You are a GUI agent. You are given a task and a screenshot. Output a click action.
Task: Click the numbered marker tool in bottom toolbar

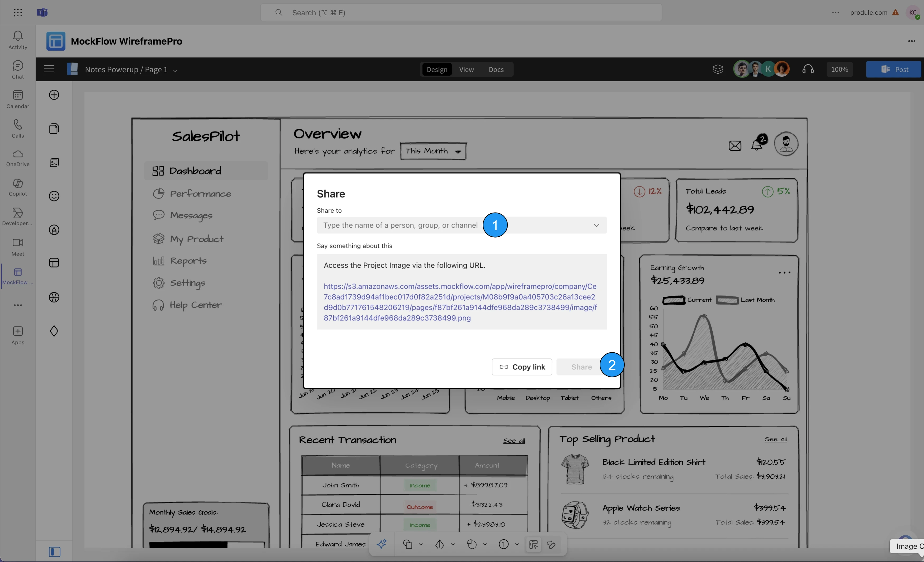click(x=504, y=544)
